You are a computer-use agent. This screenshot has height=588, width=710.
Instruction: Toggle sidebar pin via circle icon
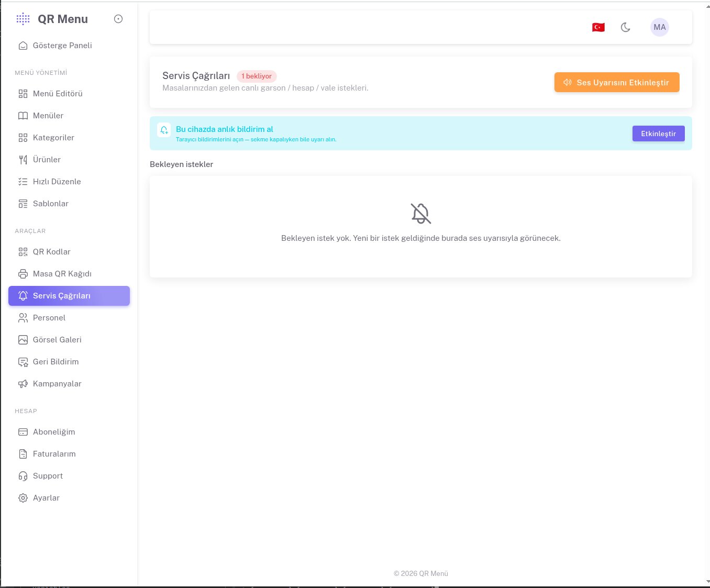point(118,19)
